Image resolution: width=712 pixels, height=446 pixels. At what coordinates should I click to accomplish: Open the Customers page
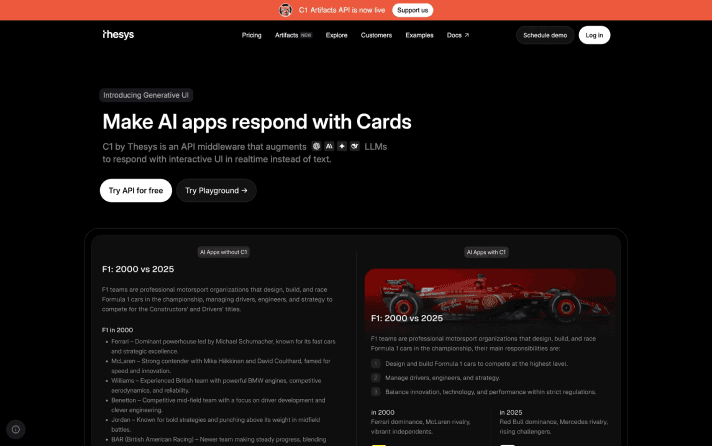click(376, 35)
